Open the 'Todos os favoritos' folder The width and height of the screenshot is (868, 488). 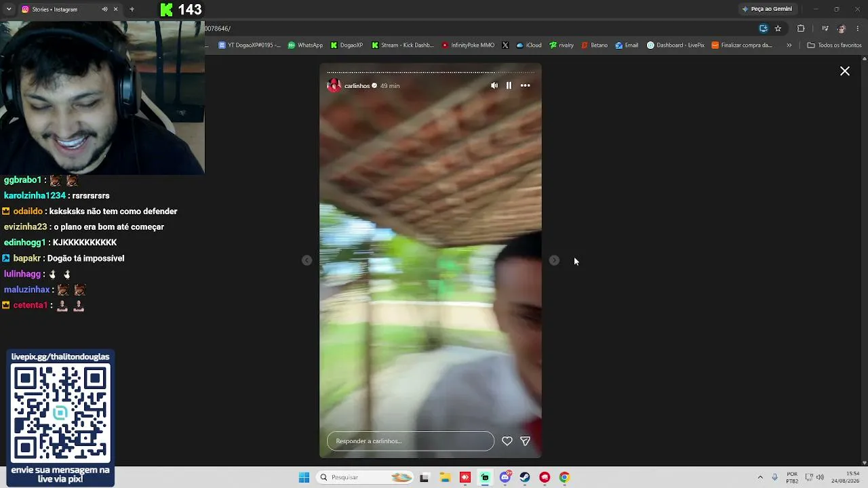834,45
